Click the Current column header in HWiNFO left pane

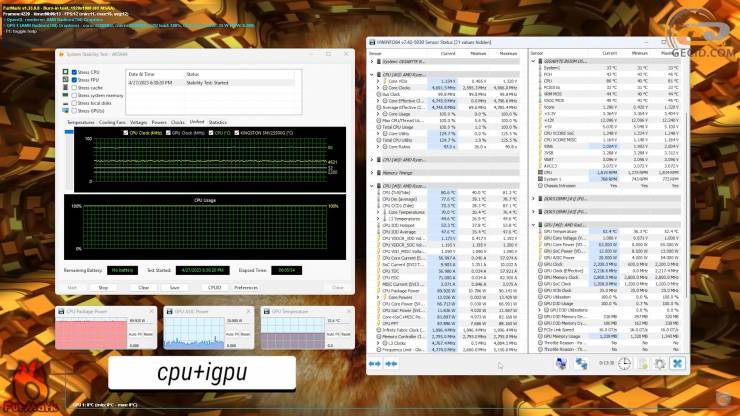coord(448,53)
